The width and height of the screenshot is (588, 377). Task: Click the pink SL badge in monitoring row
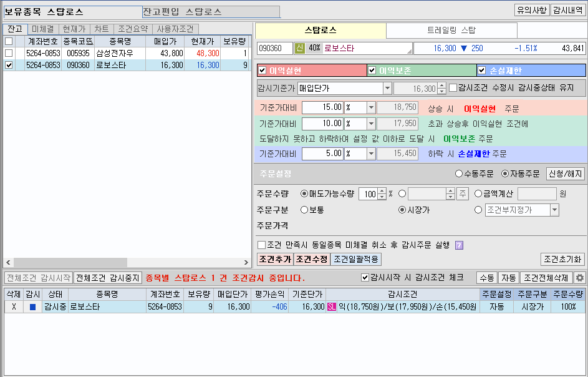point(332,307)
